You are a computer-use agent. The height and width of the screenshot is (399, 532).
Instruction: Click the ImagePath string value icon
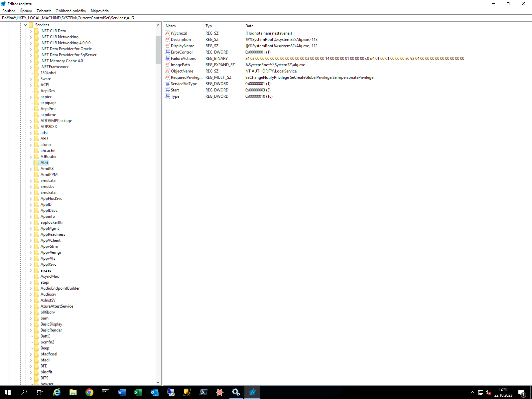tap(168, 65)
